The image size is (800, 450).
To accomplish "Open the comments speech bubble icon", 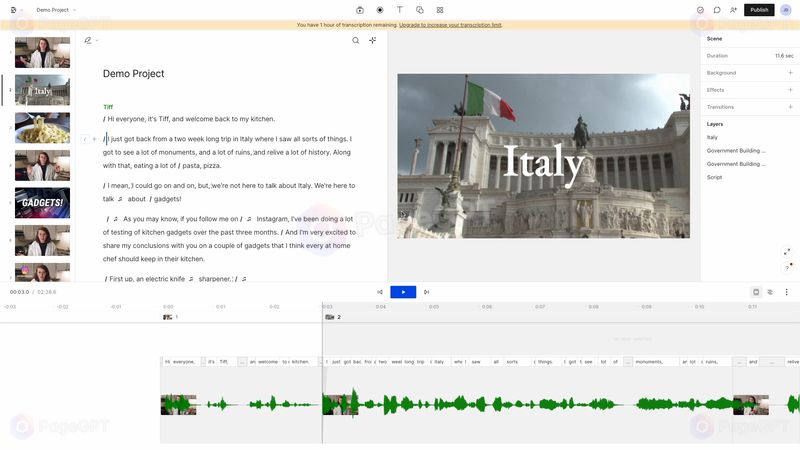I will tap(717, 10).
